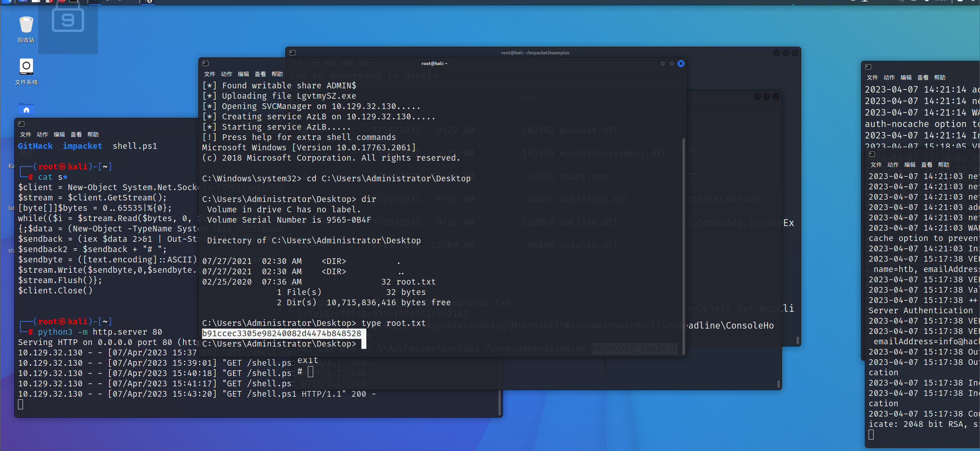Click highlighted hash b91ccec3305e98240082d4474b848528
The width and height of the screenshot is (980, 451).
[282, 334]
